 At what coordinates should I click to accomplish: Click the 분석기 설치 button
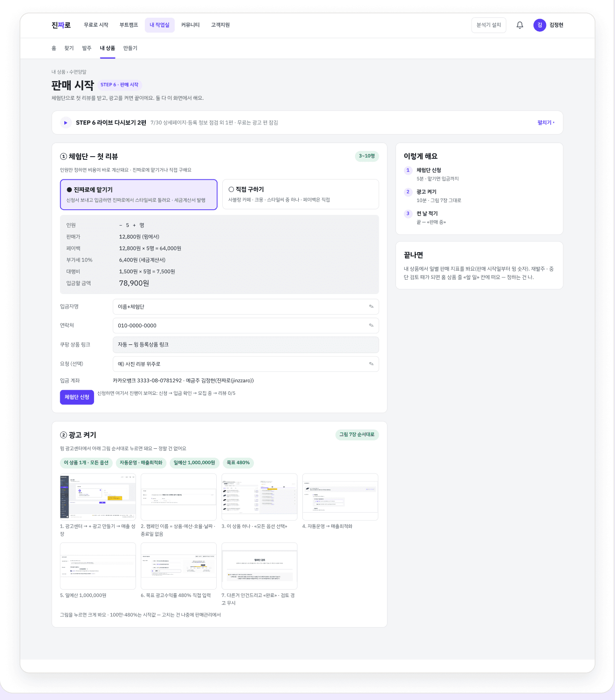[x=489, y=25]
